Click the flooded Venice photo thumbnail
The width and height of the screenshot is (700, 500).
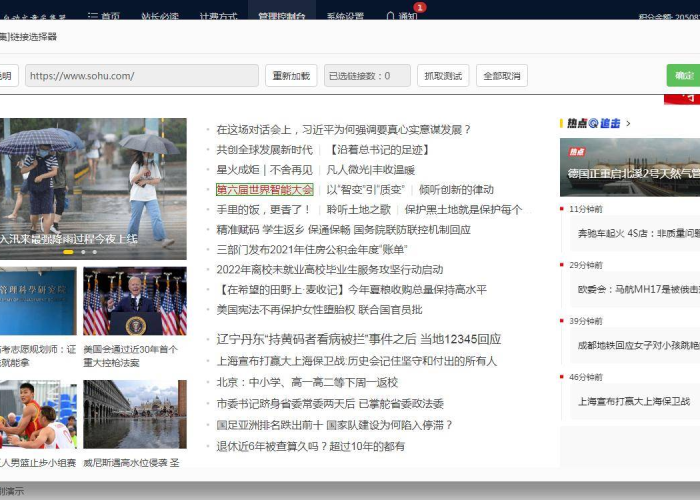tap(134, 414)
